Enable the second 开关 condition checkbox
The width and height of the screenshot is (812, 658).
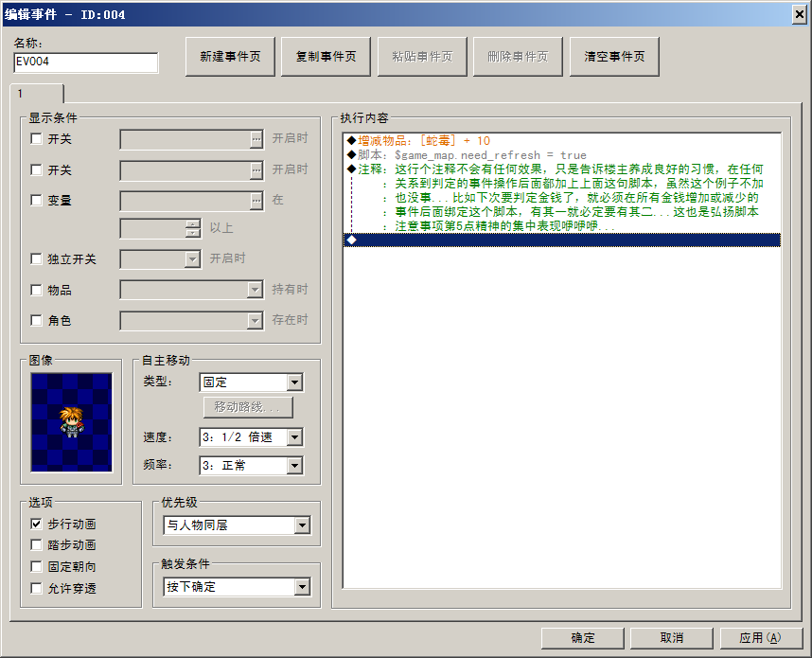point(36,169)
